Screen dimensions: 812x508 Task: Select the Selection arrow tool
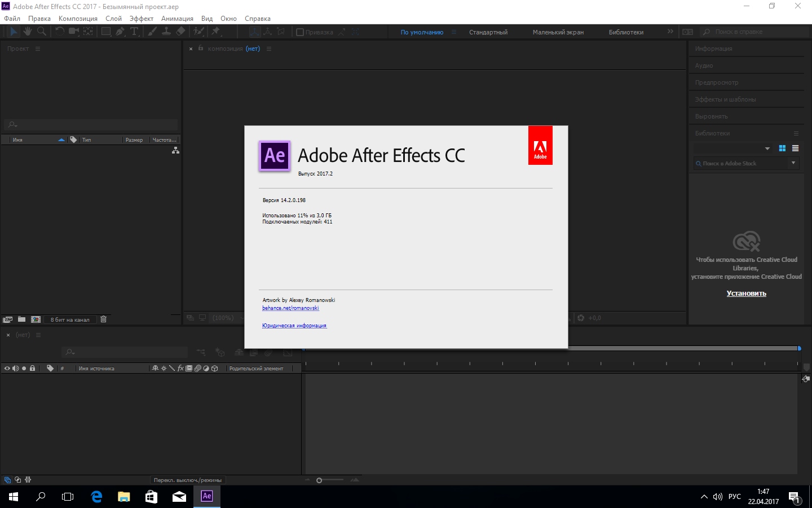[x=14, y=32]
